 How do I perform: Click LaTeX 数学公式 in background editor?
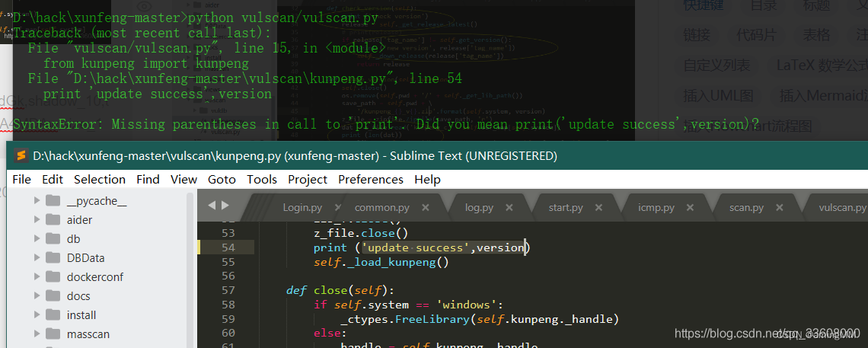(822, 65)
